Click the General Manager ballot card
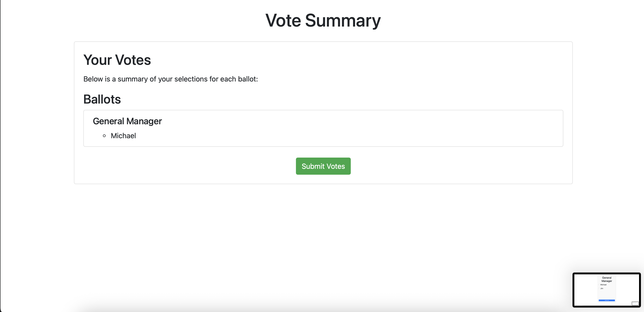This screenshot has width=644, height=312. point(323,129)
